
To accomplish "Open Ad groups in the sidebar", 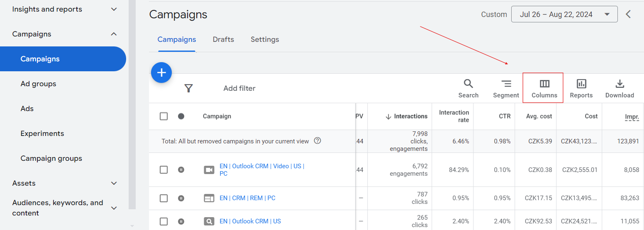I will [38, 84].
